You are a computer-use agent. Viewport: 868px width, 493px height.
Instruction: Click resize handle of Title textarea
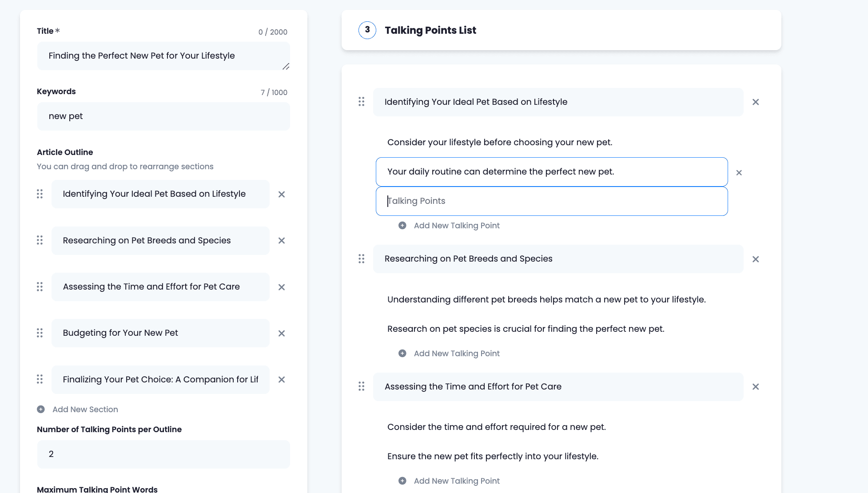[x=286, y=67]
